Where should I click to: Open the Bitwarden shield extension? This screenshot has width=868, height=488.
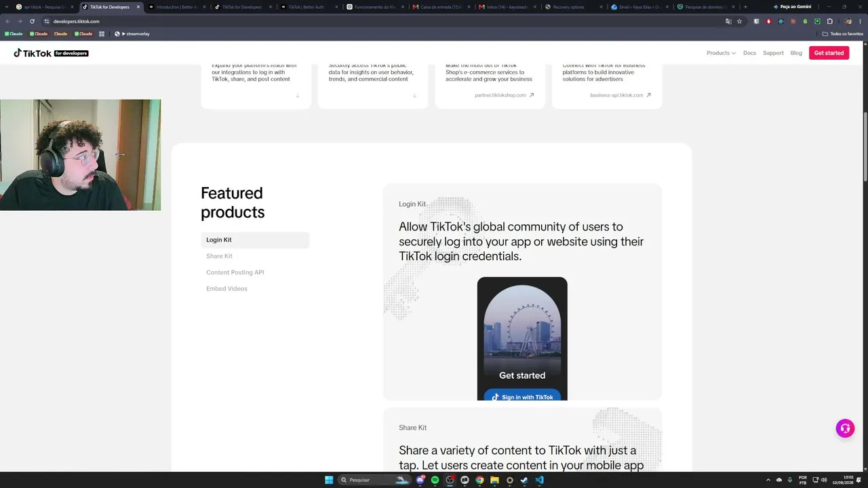[x=756, y=21]
